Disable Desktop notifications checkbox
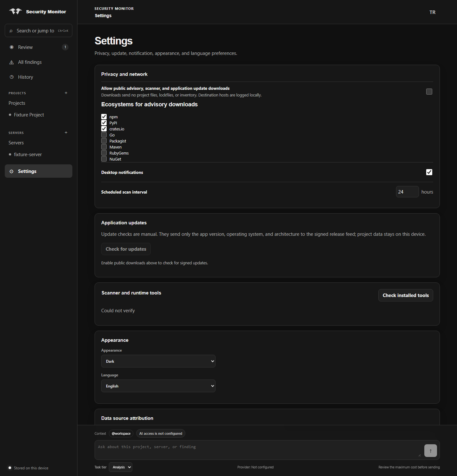The width and height of the screenshot is (457, 476). point(429,172)
